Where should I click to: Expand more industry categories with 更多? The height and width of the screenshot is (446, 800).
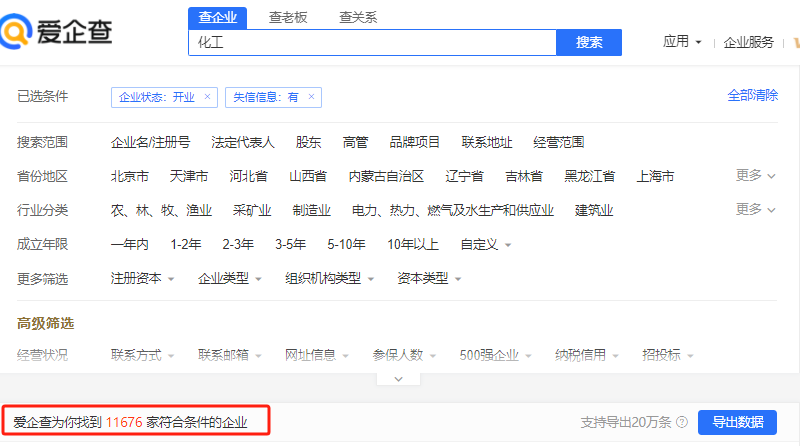755,209
